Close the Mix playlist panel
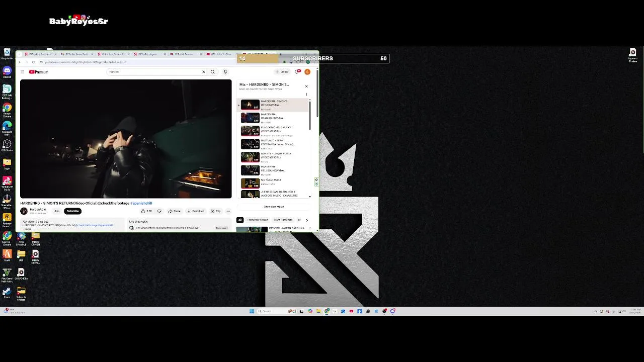The image size is (644, 362). [306, 86]
